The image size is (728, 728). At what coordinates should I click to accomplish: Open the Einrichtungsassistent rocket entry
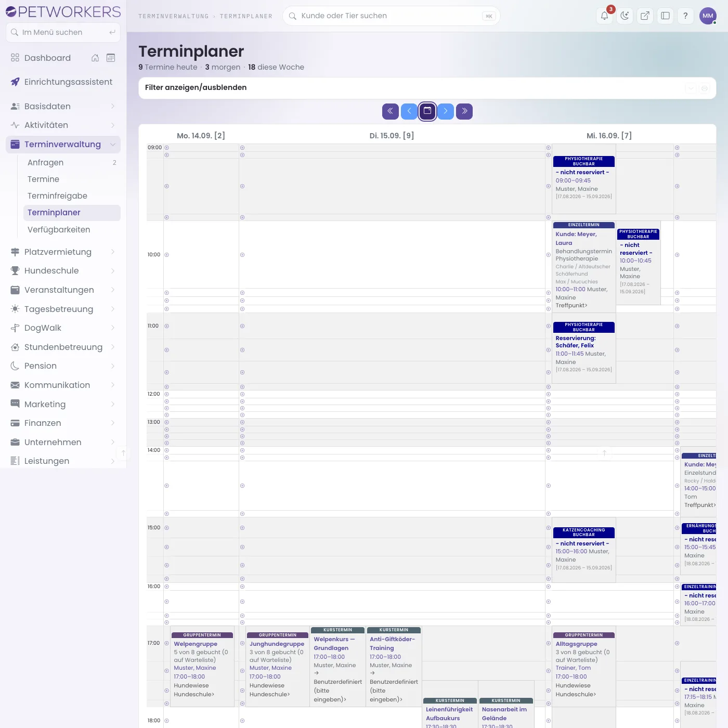(63, 82)
